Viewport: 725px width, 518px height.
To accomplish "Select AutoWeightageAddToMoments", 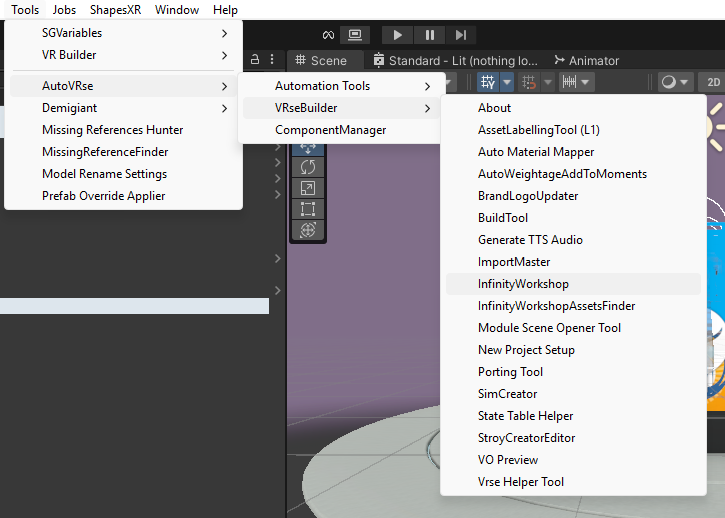I will pos(573,174).
